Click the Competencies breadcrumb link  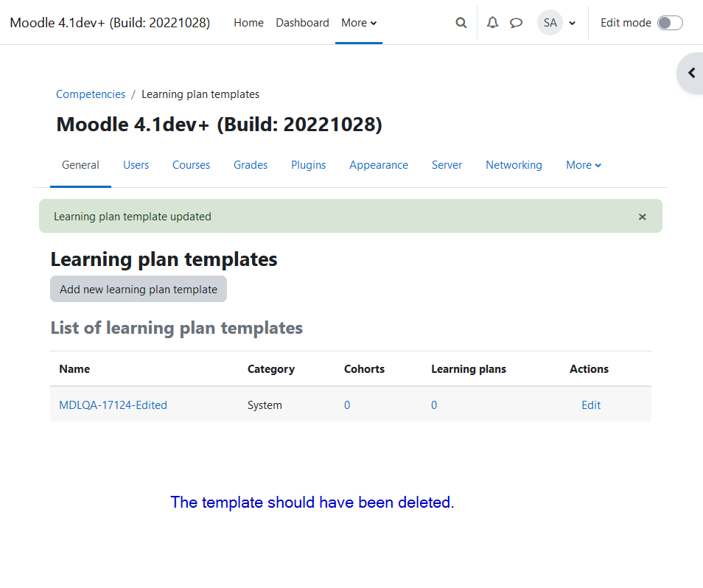pyautogui.click(x=91, y=94)
